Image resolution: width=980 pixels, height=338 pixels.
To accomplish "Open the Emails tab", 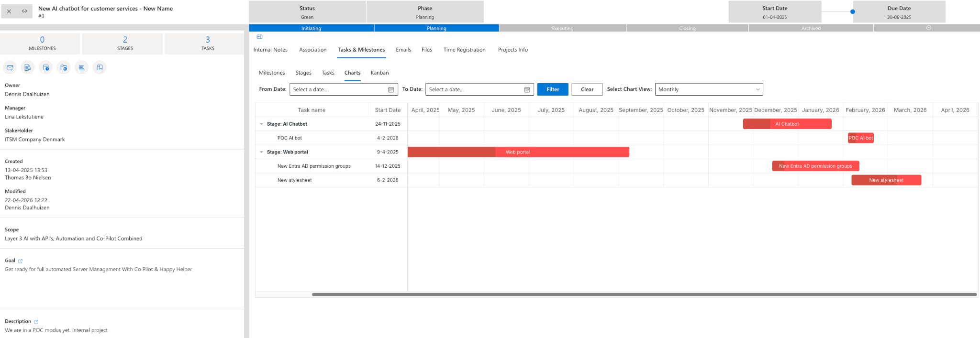I will pyautogui.click(x=403, y=50).
